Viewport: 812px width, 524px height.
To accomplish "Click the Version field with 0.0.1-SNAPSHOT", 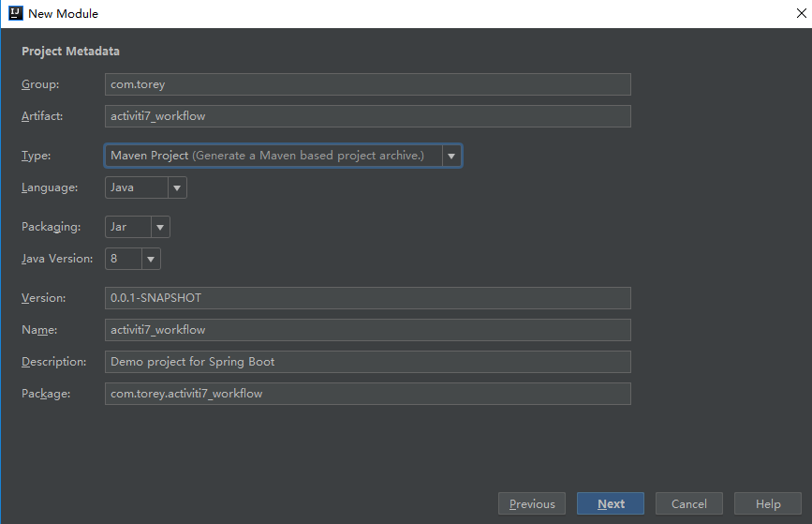I will click(368, 298).
